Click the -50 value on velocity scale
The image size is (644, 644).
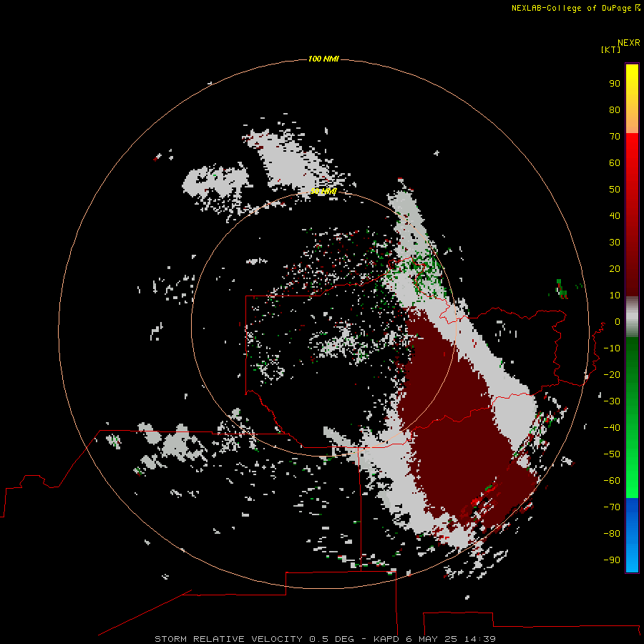click(x=612, y=454)
